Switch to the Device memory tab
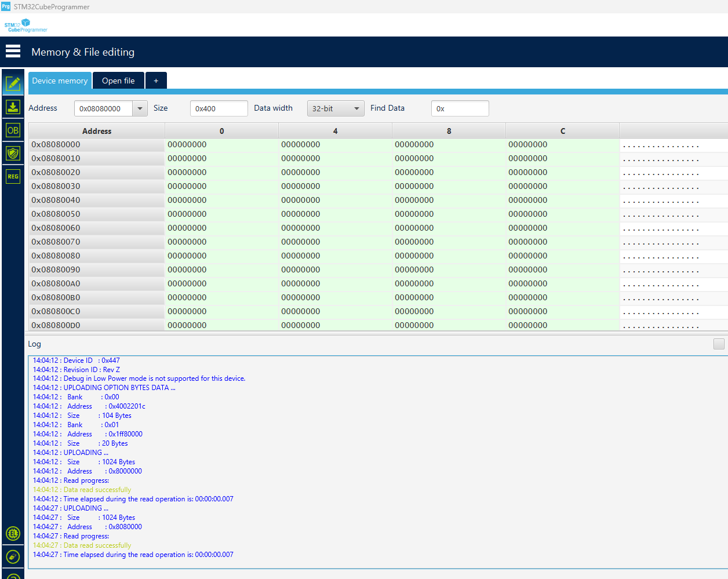728x579 pixels. point(60,81)
